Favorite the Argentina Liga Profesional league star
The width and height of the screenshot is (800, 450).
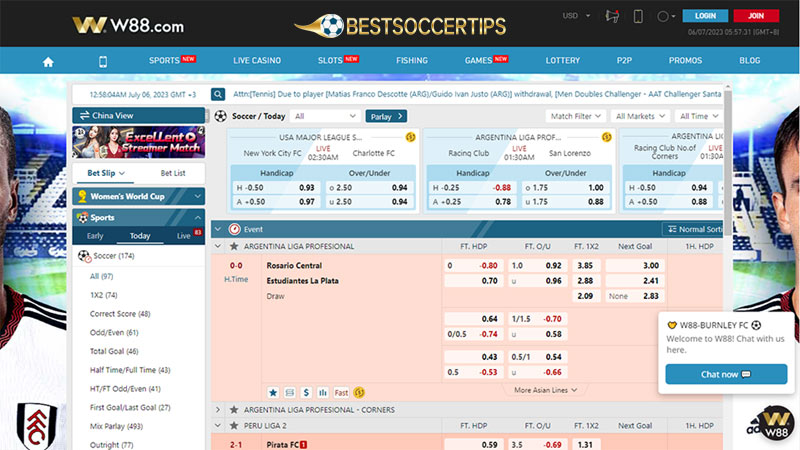coord(234,246)
